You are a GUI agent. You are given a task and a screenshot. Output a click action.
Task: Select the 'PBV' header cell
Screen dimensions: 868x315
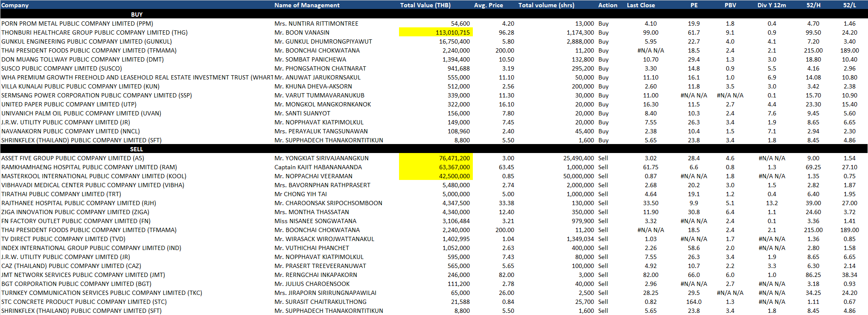pyautogui.click(x=730, y=5)
